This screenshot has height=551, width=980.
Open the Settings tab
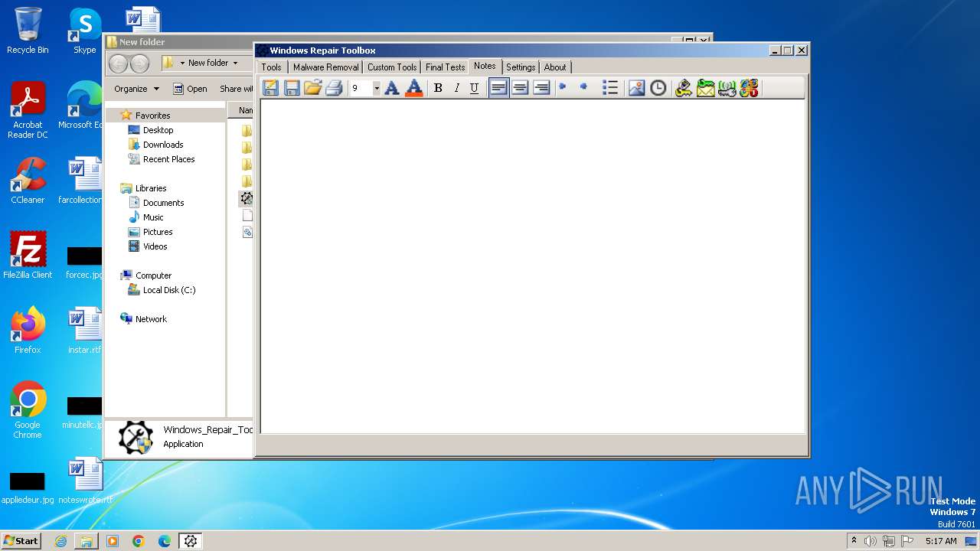521,67
